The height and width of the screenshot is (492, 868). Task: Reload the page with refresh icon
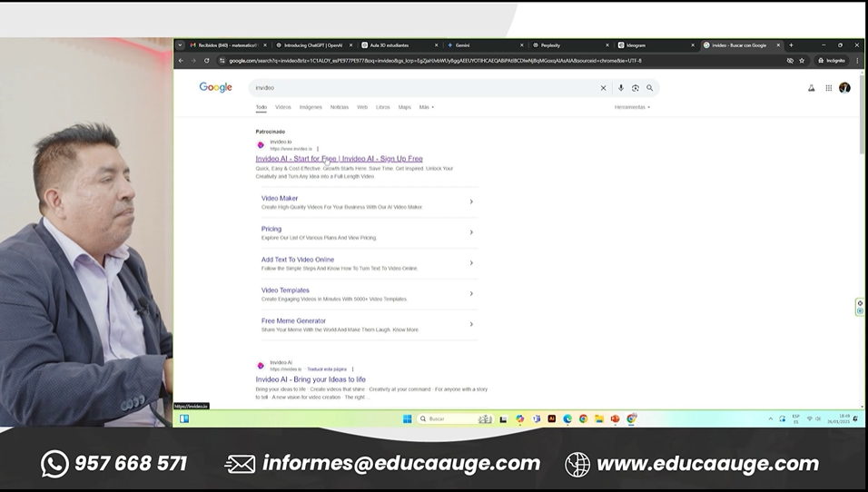tap(206, 61)
